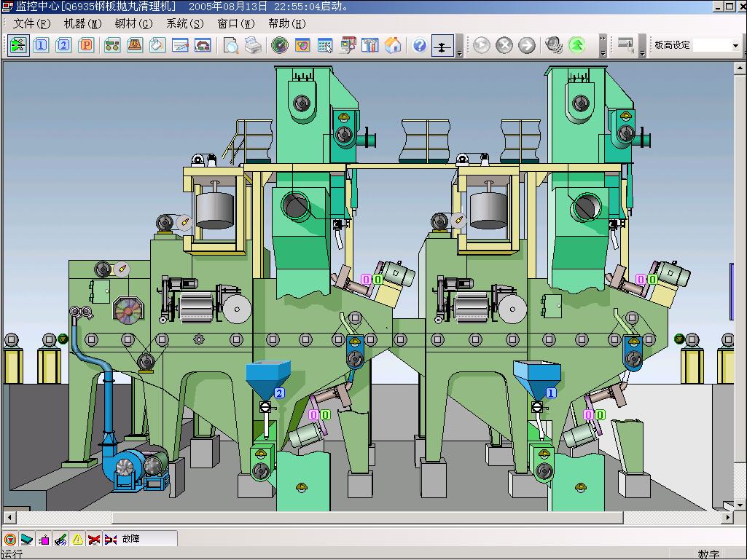Open print preview with the magnifier page icon
The height and width of the screenshot is (560, 747).
point(230,46)
